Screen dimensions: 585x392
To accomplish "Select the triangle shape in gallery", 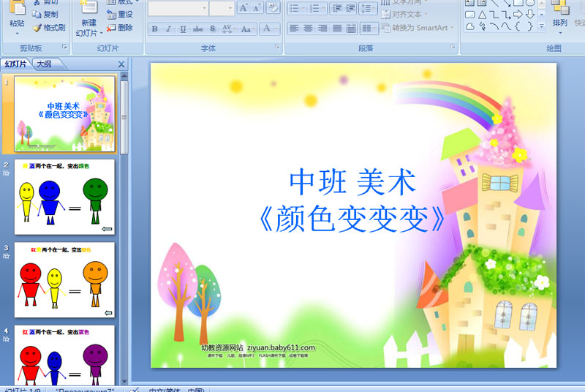I will 482,15.
